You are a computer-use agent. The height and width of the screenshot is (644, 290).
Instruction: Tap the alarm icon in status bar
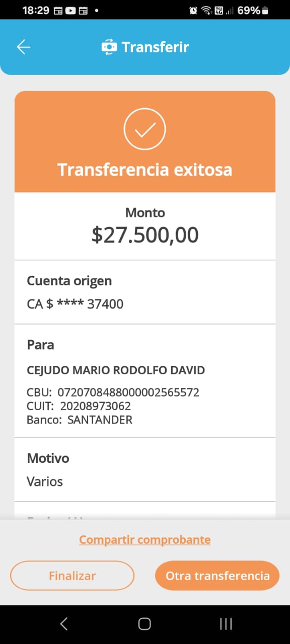193,10
